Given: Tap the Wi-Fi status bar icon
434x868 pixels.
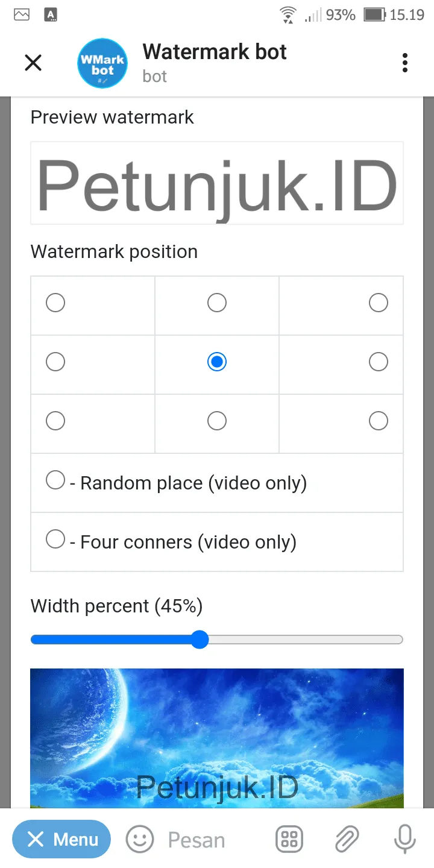Looking at the screenshot, I should coord(288,14).
